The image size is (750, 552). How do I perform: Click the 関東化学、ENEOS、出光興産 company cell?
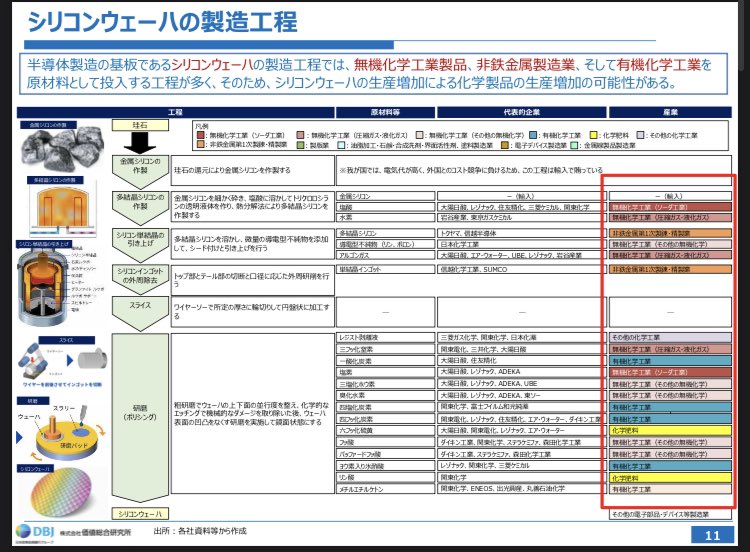tap(522, 489)
